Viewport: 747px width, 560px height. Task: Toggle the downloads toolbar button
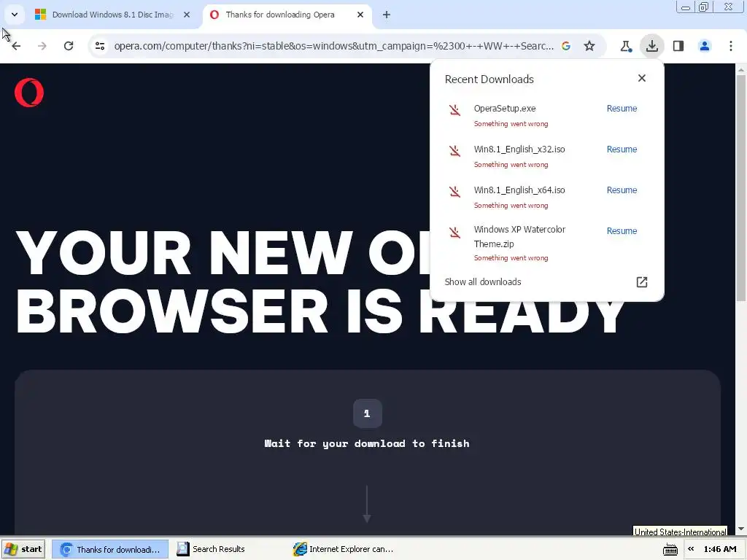(651, 46)
